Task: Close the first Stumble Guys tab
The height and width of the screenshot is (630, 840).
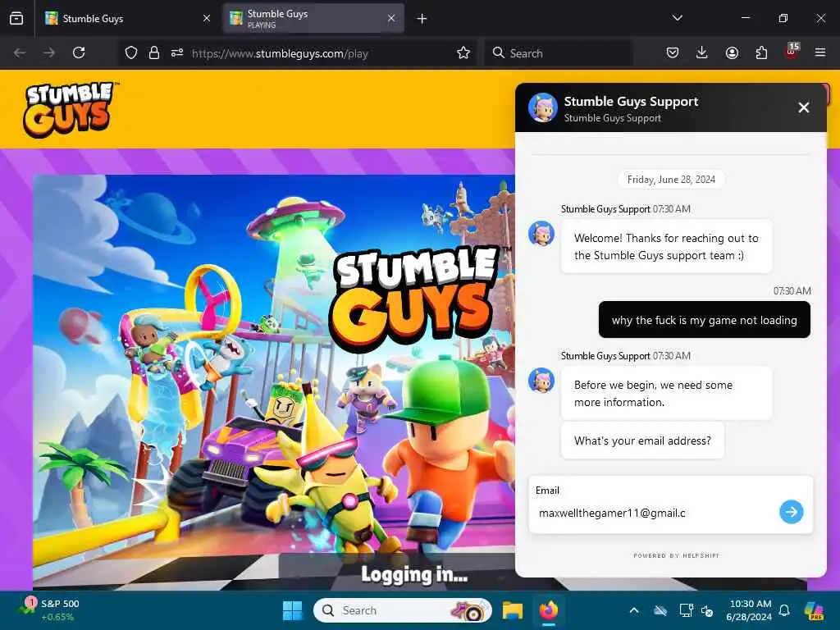Action: (x=206, y=18)
